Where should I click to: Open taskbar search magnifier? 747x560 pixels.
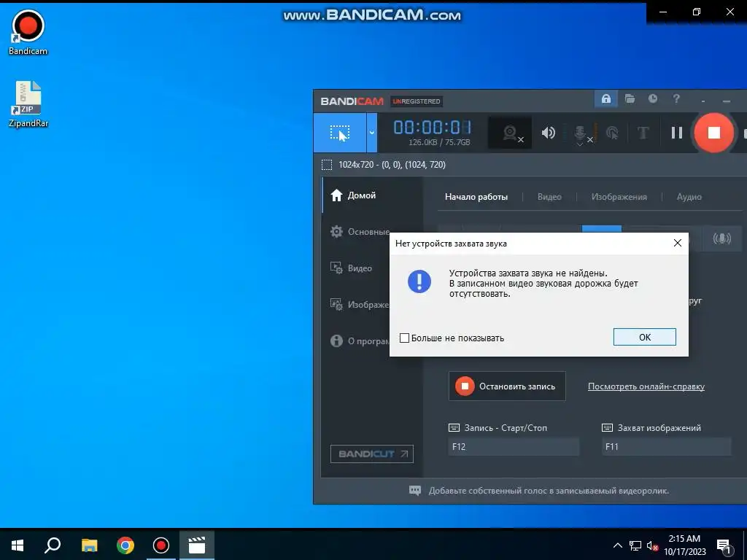pos(53,545)
